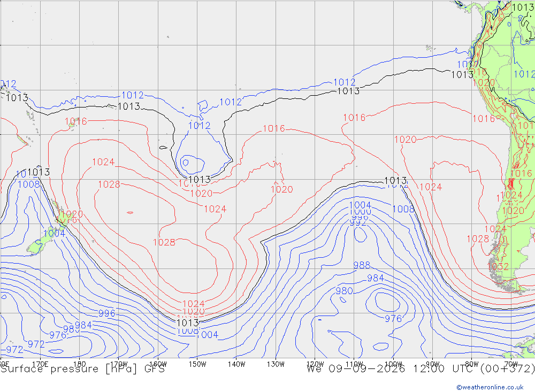
Task: Open the weatheronline.co.uk copyright link
Action: (x=490, y=387)
